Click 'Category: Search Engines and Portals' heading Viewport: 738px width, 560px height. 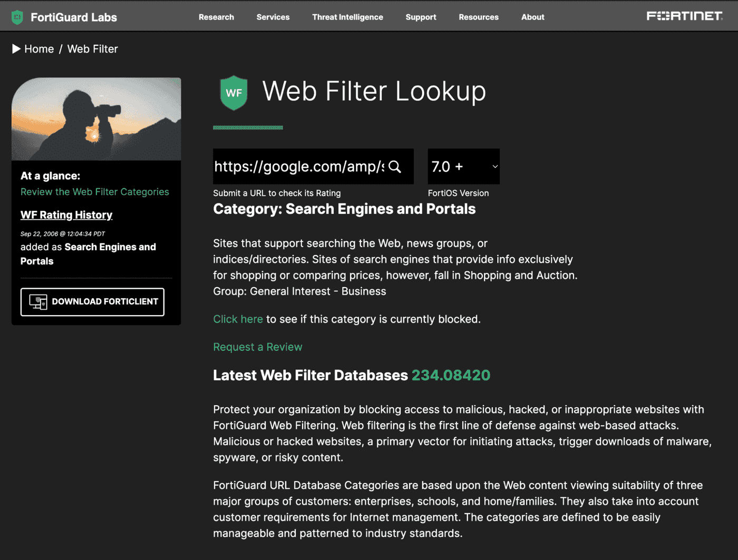pyautogui.click(x=344, y=209)
